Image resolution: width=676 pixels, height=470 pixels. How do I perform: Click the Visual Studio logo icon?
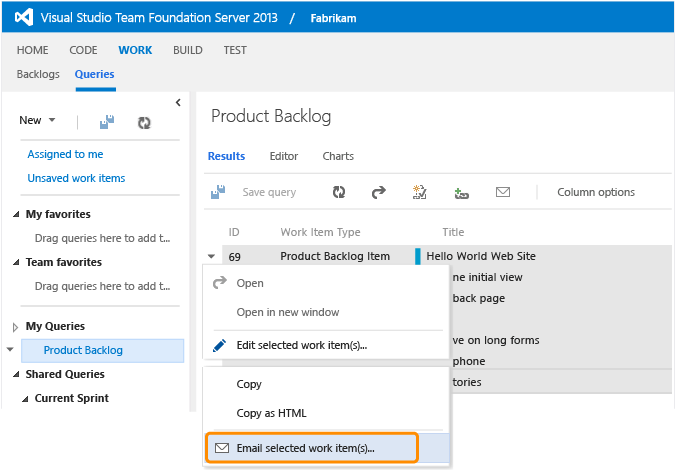(x=24, y=17)
